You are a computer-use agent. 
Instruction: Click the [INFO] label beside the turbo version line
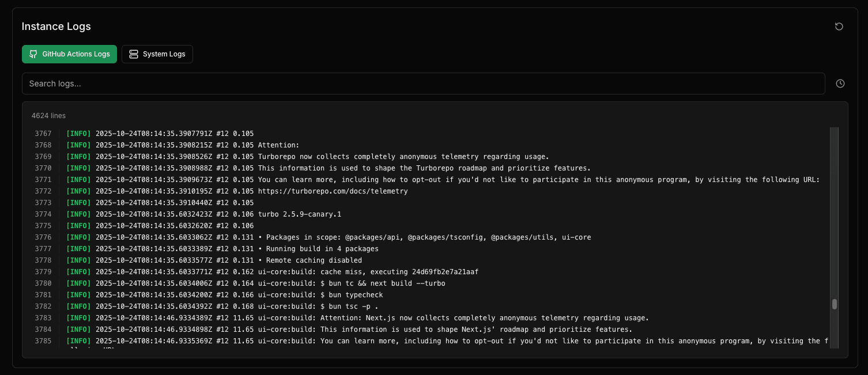(78, 214)
